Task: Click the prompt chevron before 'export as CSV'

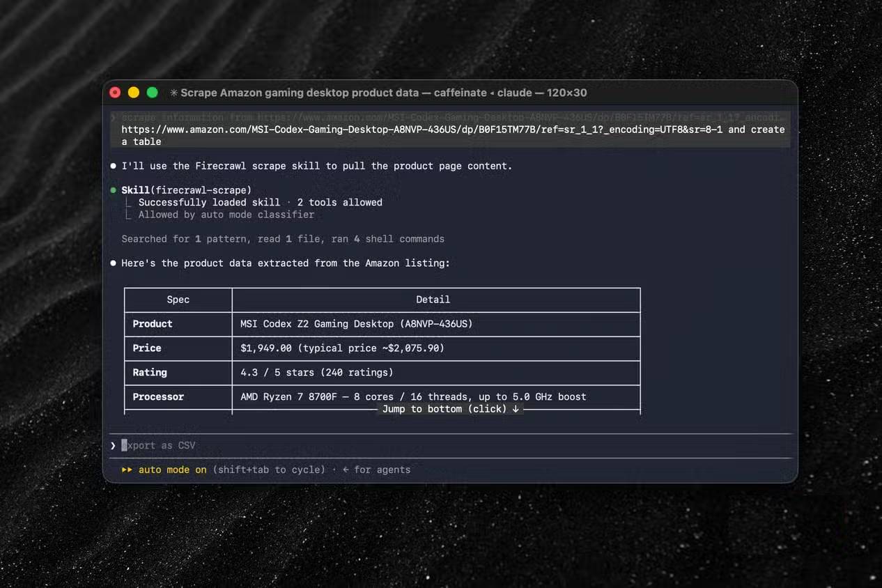Action: (113, 445)
